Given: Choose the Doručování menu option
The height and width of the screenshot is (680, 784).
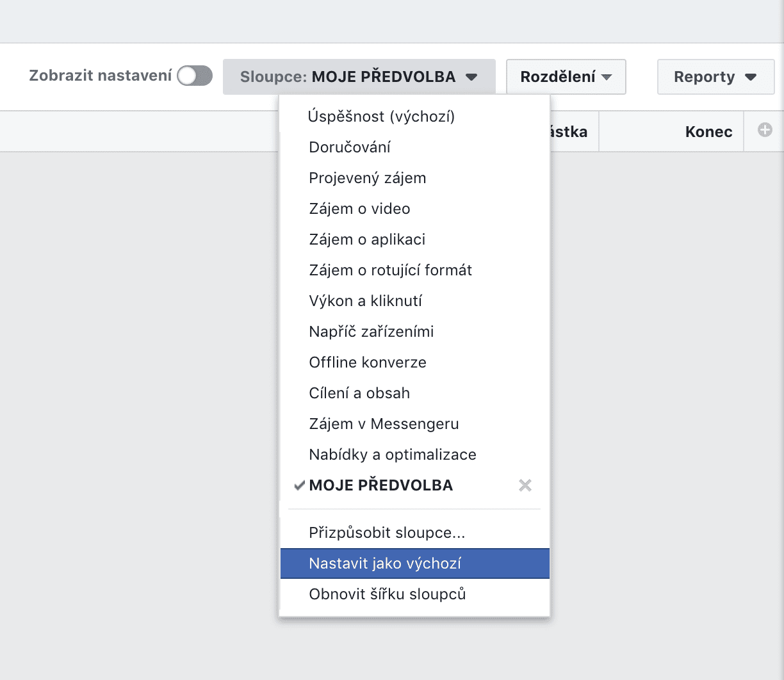Looking at the screenshot, I should coord(350,147).
